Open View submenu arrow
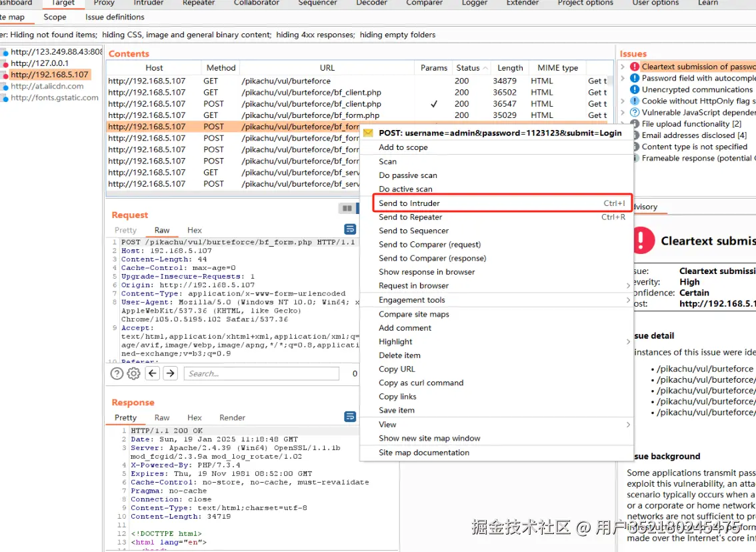The image size is (756, 552). pyautogui.click(x=628, y=424)
